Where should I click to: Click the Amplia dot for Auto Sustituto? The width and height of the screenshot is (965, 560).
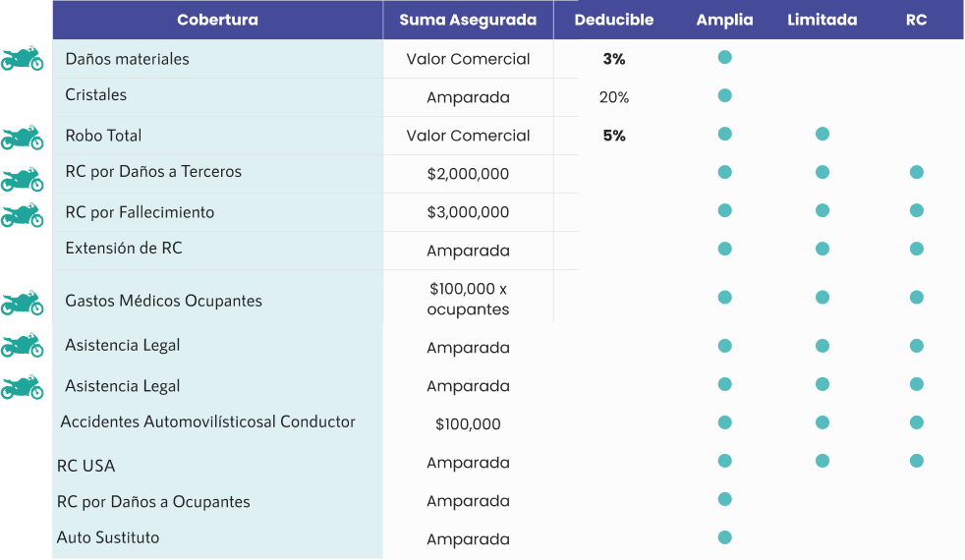tap(724, 537)
